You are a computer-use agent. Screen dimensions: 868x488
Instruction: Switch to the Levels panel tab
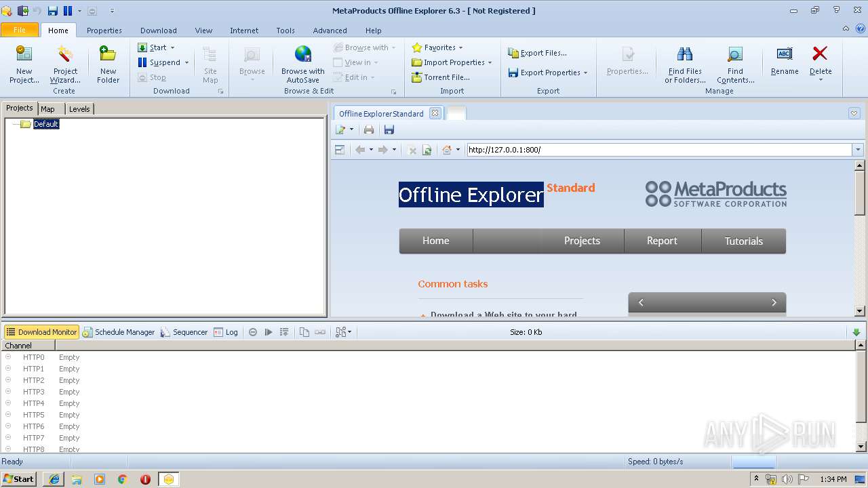coord(79,108)
